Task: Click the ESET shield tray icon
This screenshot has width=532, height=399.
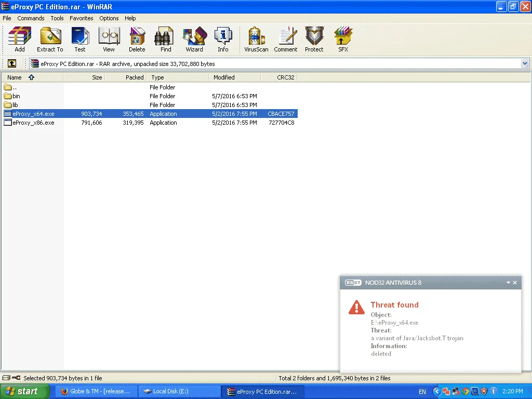Action: 484,391
